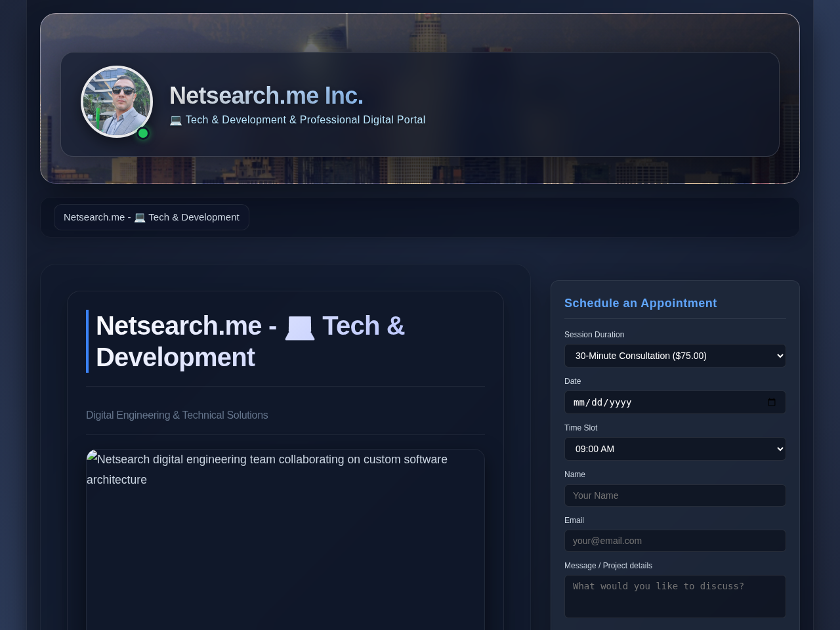Click the green online status dot
The width and height of the screenshot is (840, 630).
143,133
